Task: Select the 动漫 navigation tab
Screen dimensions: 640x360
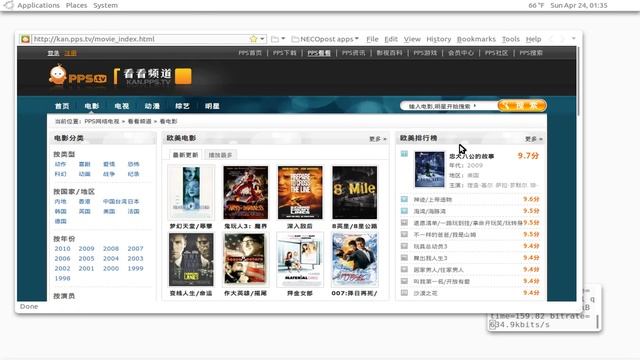Action: pyautogui.click(x=152, y=106)
